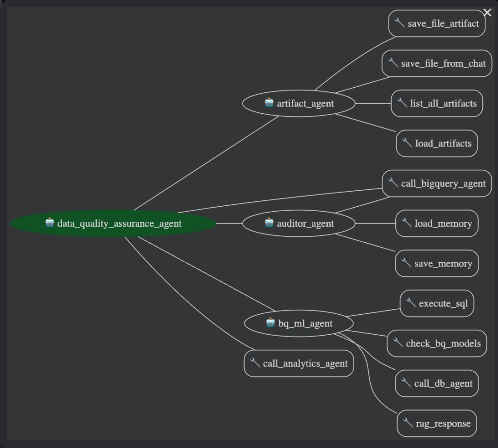Click the wrench icon on save_file_artifact
The width and height of the screenshot is (498, 448).
(400, 23)
